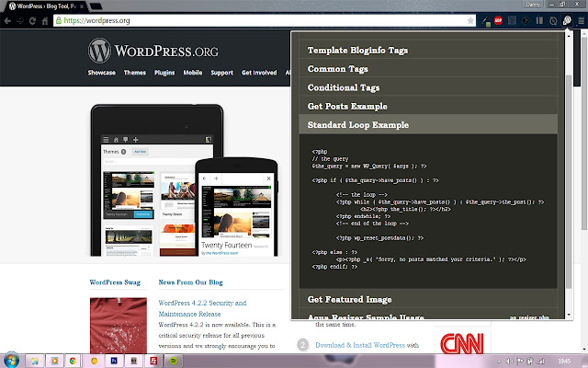
Task: Click the Download & Install WordPress link
Action: coord(360,345)
